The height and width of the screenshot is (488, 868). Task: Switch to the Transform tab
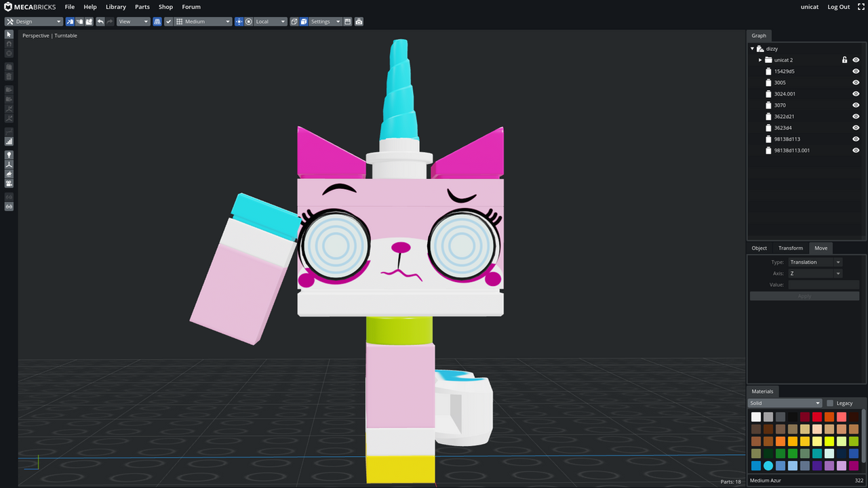click(791, 248)
